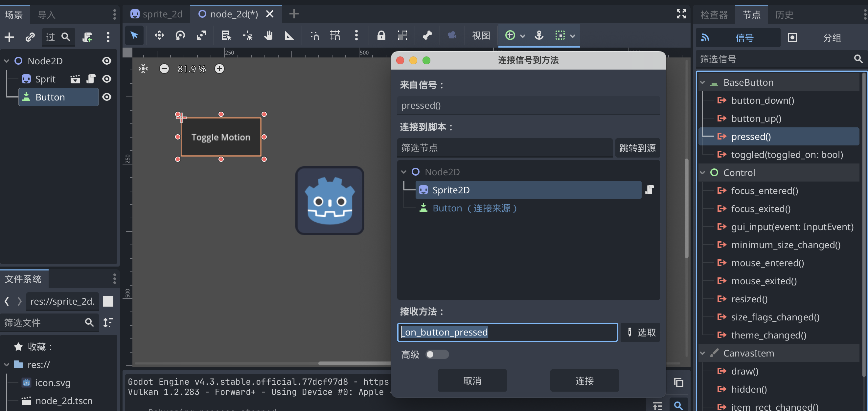Add a new scene tab plus button
The height and width of the screenshot is (411, 868).
294,14
